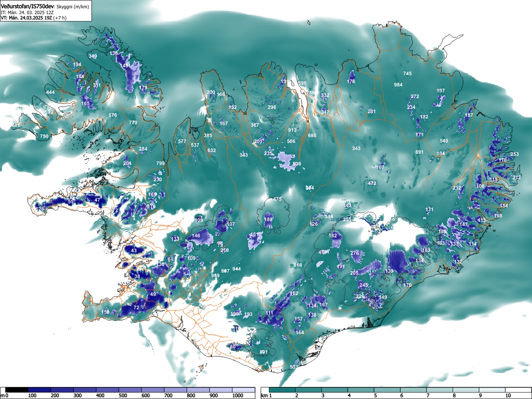The height and width of the screenshot is (399, 532).
Task: Select the 799 visibility value in the west
Action: pyautogui.click(x=160, y=163)
